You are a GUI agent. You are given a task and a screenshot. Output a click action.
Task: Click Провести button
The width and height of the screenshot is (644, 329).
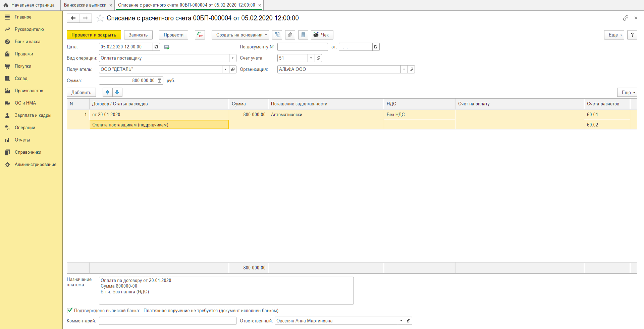click(173, 35)
